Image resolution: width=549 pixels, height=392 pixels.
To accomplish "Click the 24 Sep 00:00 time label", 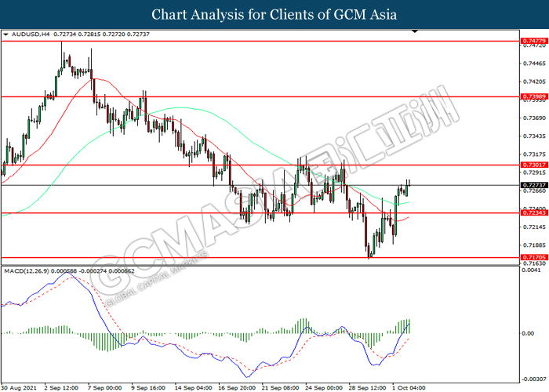I will pyautogui.click(x=324, y=388).
